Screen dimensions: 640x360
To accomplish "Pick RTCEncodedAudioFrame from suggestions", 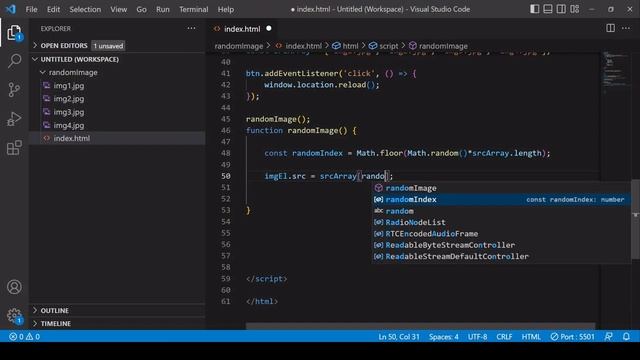I will coord(501,234).
